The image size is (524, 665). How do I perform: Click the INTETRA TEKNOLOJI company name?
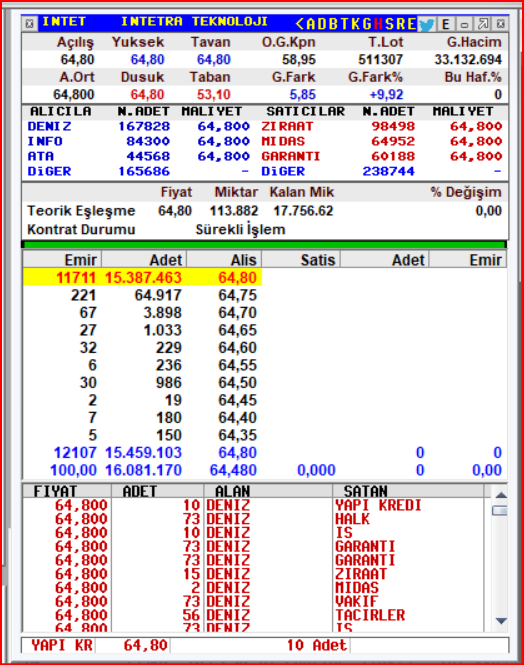[x=194, y=21]
